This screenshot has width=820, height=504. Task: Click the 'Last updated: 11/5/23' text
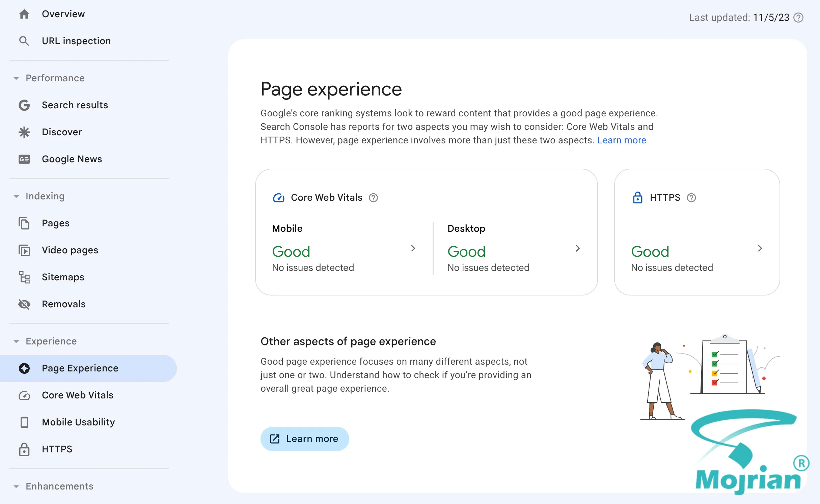tap(739, 18)
